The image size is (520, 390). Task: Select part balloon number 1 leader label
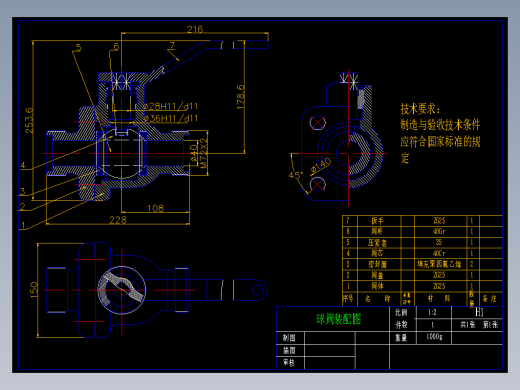23,225
